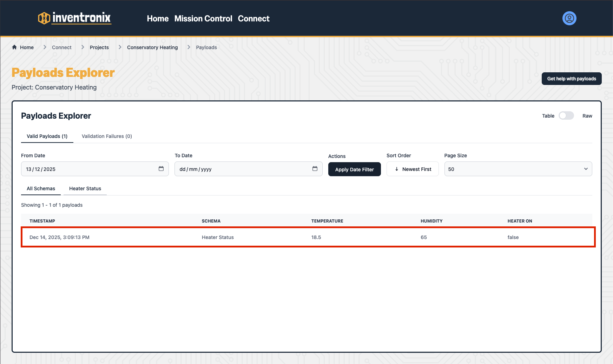Click the home icon in the breadcrumb
Image resolution: width=613 pixels, height=364 pixels.
[14, 47]
